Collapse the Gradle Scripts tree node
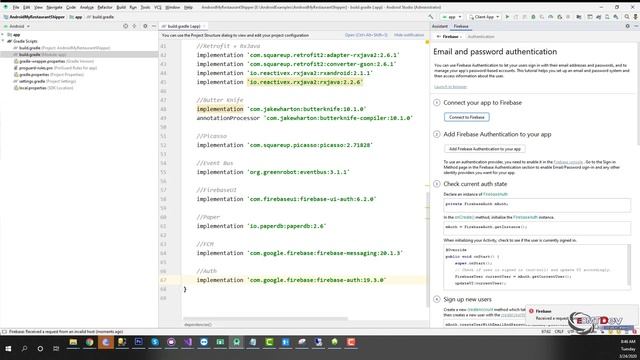The height and width of the screenshot is (360, 640). tap(3, 41)
